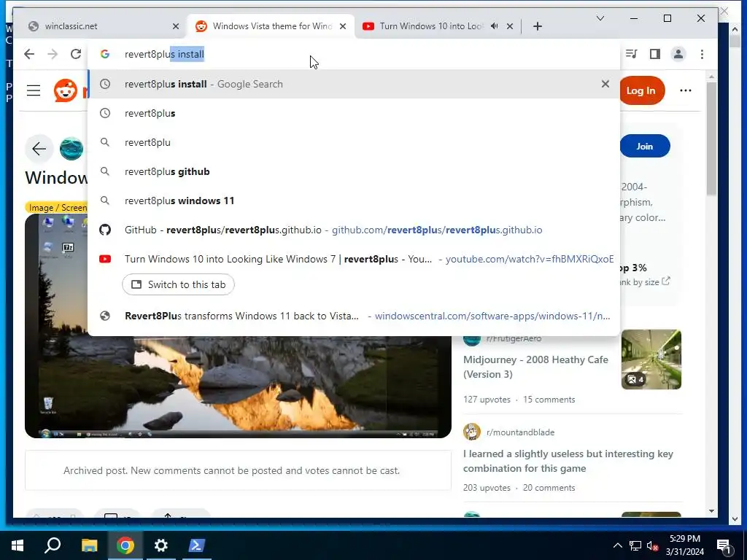Click the Reddit Snoo logo

[66, 90]
